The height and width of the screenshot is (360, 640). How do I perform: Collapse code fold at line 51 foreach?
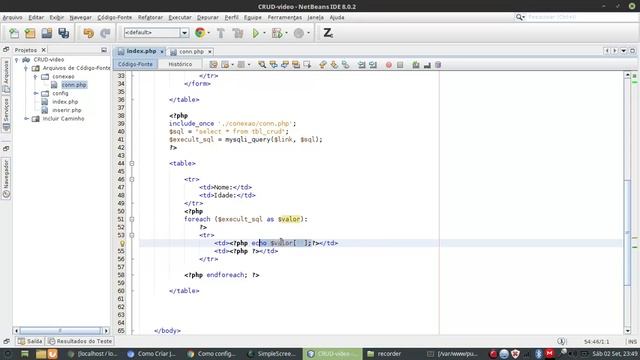[x=131, y=219]
